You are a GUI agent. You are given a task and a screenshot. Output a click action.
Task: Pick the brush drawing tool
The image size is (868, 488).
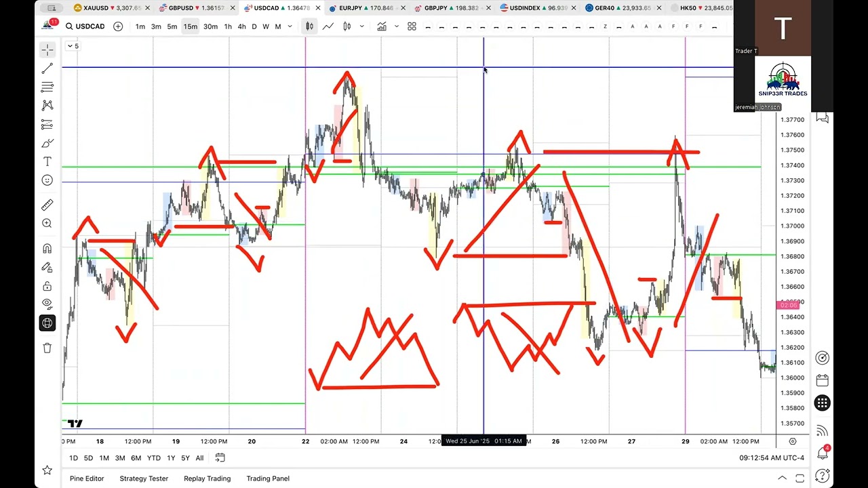coord(47,143)
